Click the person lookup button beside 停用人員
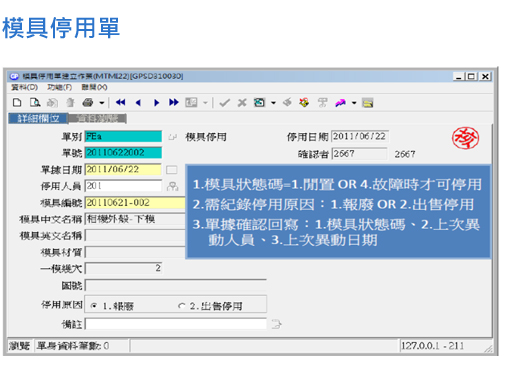The image size is (516, 366). pyautogui.click(x=172, y=186)
